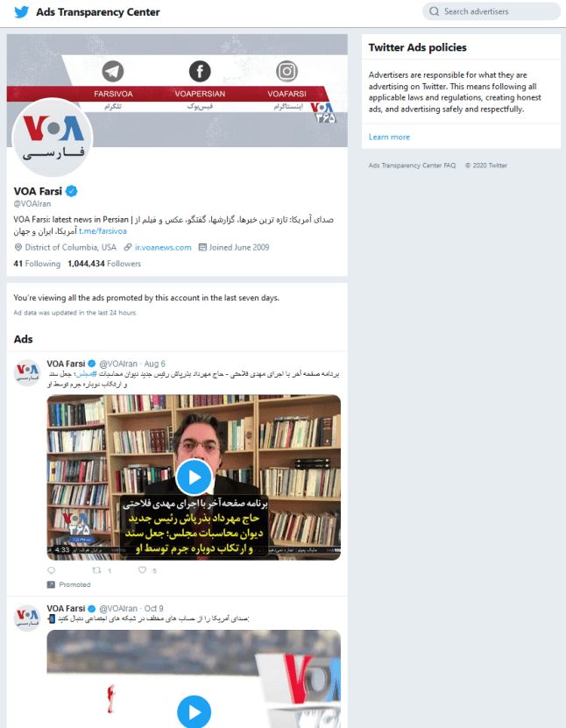Screen dimensions: 566x728
Task: Click the مجلس hashtag in tweet
Action: [87, 374]
